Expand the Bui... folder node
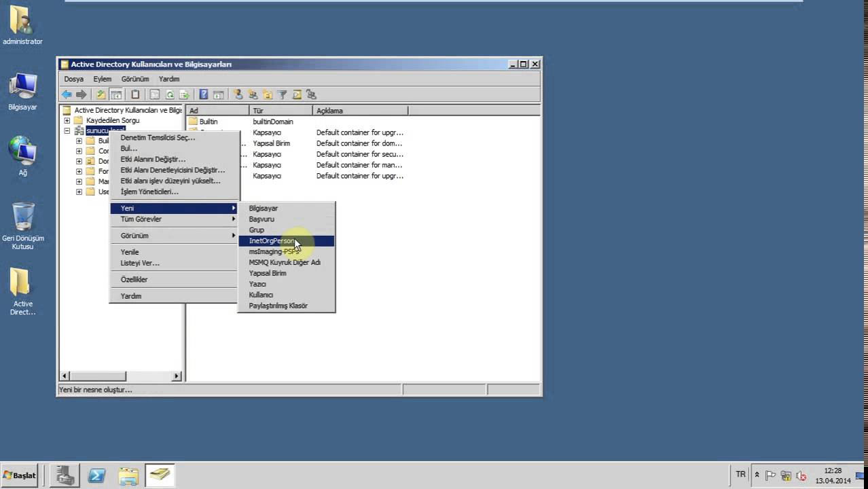This screenshot has height=489, width=868. tap(79, 141)
